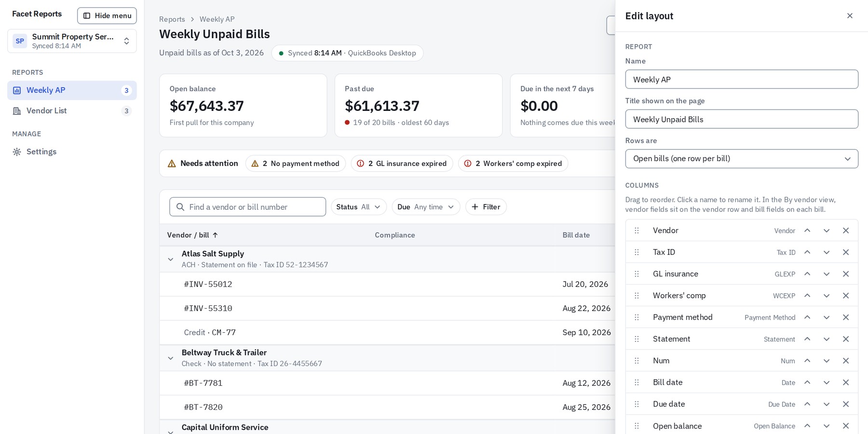Click the search magnifier icon
Screen dimensions: 868x434
tap(180, 207)
